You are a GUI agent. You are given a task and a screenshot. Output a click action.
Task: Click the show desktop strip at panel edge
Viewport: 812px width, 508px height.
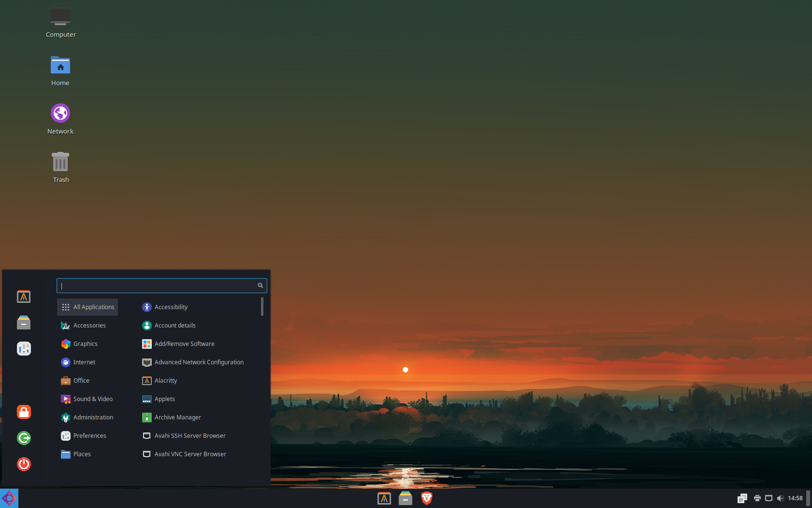tap(808, 498)
